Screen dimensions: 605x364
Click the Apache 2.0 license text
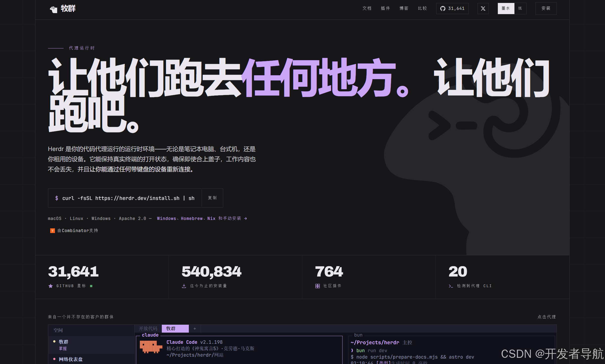[132, 218]
